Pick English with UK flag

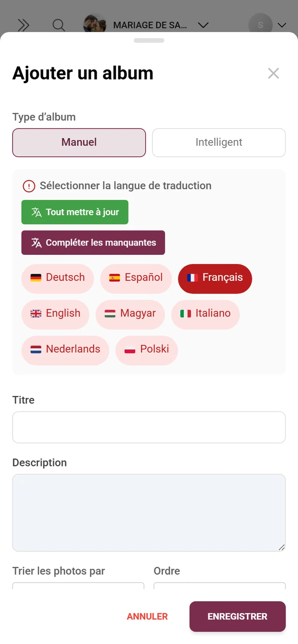click(x=55, y=313)
